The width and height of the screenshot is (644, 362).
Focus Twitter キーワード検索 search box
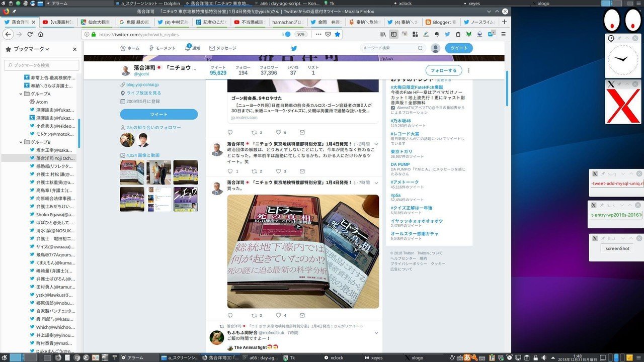coord(392,48)
